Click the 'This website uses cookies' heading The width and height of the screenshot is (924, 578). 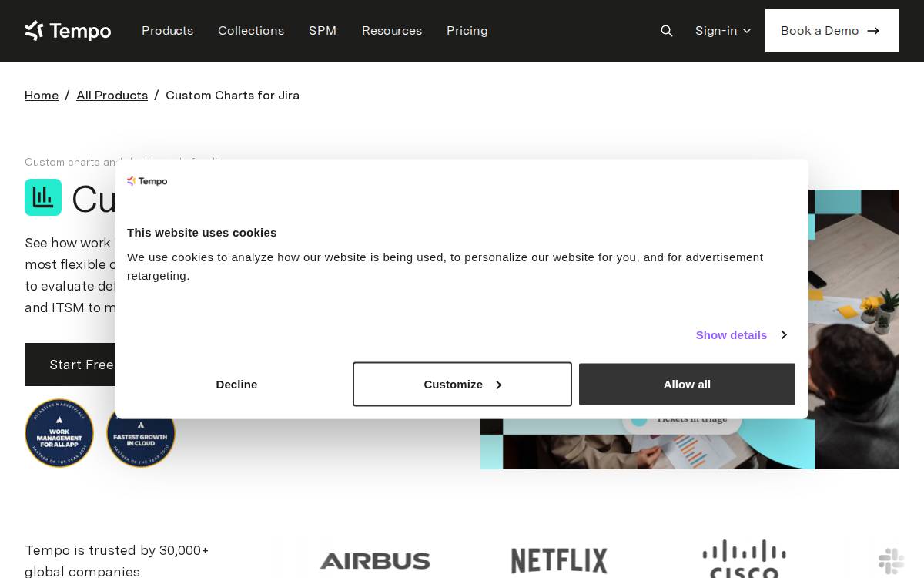202,233
